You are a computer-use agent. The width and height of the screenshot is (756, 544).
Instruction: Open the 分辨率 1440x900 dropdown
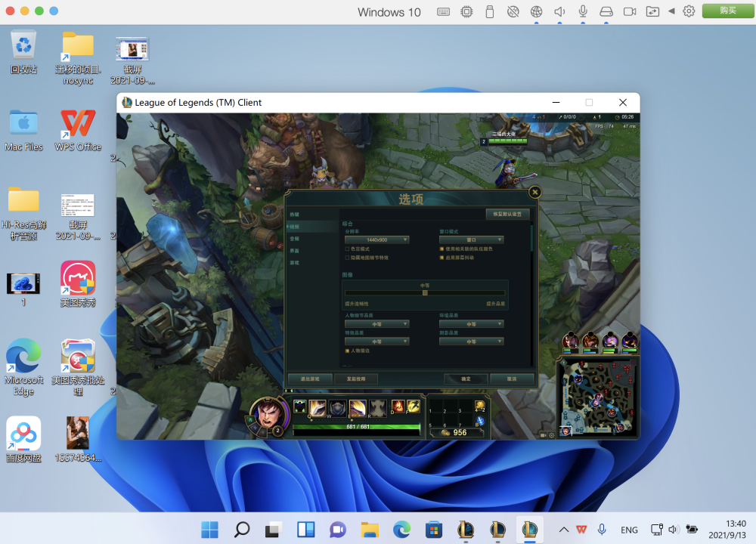tap(376, 240)
